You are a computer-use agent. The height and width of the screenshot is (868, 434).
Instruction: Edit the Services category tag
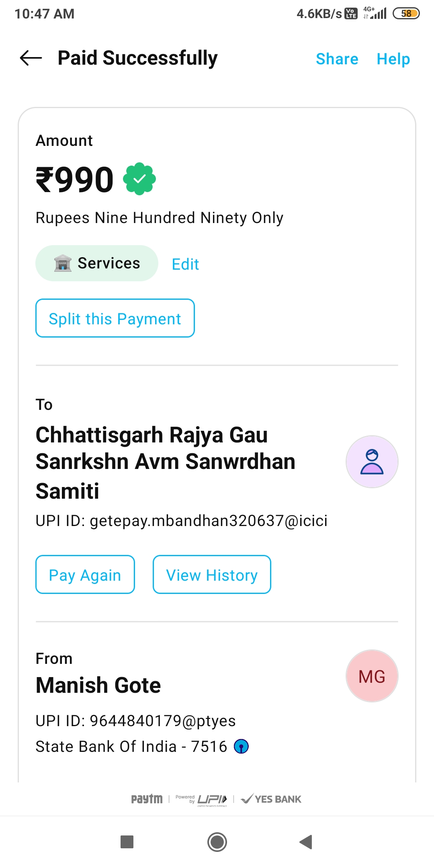(x=185, y=264)
